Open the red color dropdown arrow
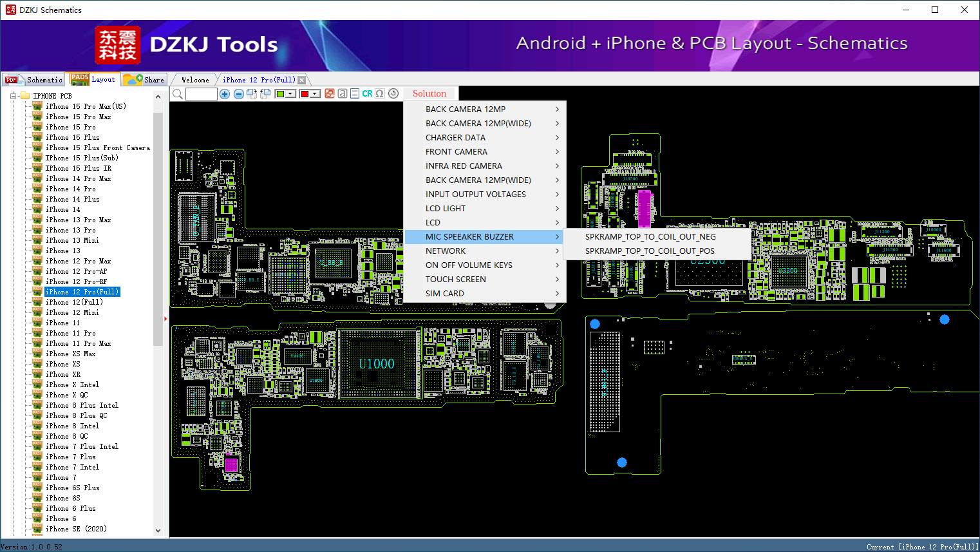 pos(316,94)
